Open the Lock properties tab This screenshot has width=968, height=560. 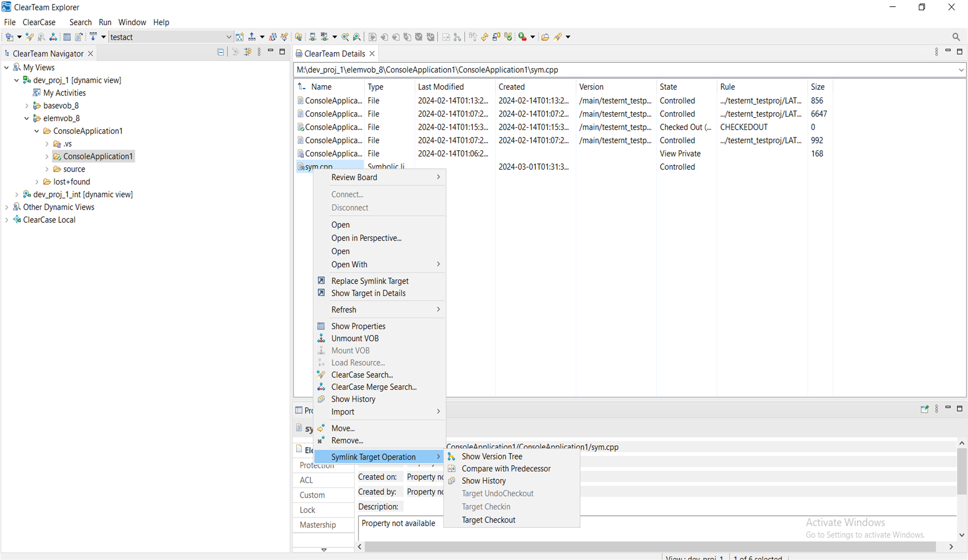324,510
